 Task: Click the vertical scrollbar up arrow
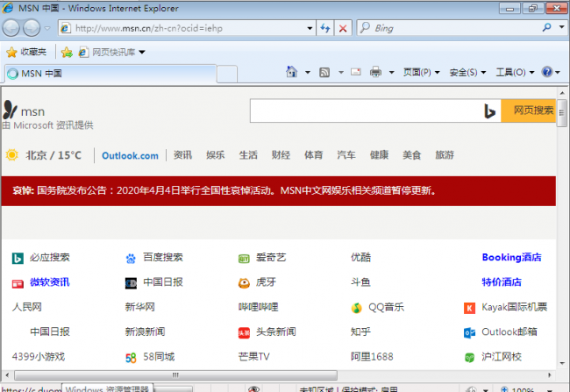(x=562, y=93)
